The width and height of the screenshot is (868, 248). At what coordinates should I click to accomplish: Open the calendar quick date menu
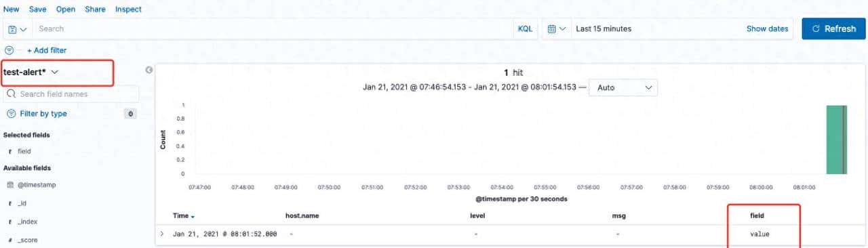coord(556,29)
